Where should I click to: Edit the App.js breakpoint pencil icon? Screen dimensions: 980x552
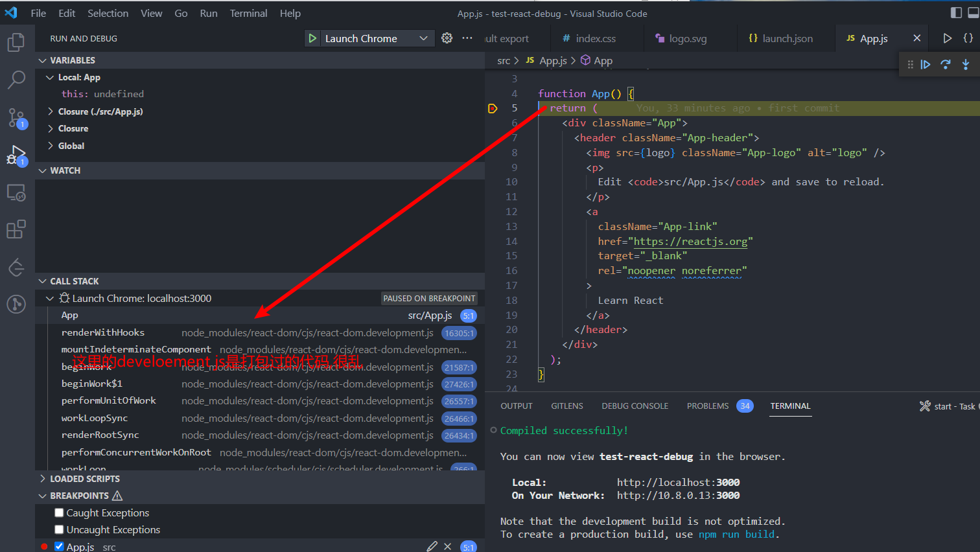432,546
